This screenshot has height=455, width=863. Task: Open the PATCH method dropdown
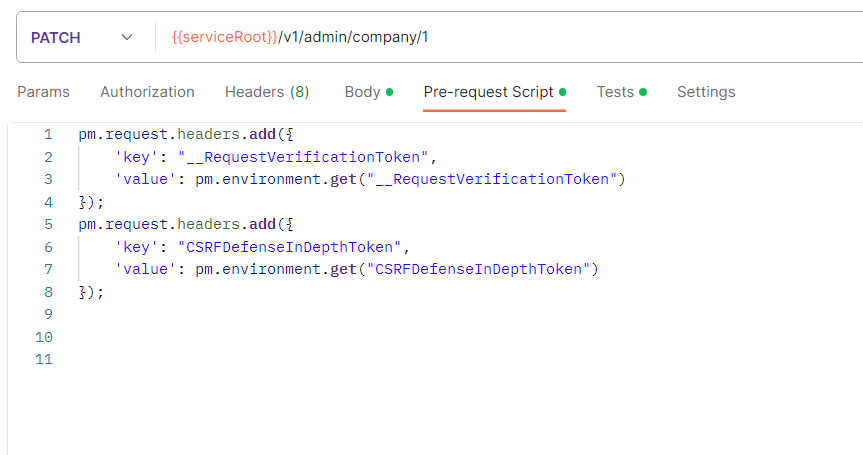(83, 37)
